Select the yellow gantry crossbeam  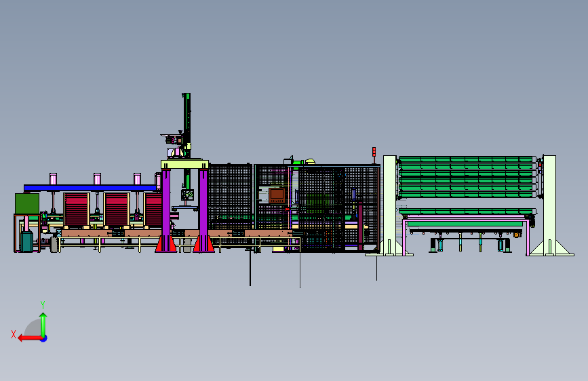[184, 164]
